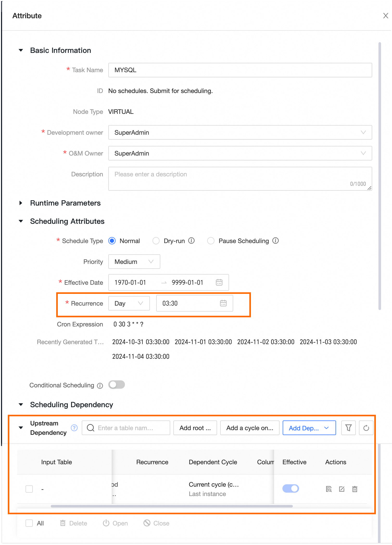Viewport: 392px width, 545px height.
Task: Open the O&M Owner dropdown
Action: [x=240, y=153]
